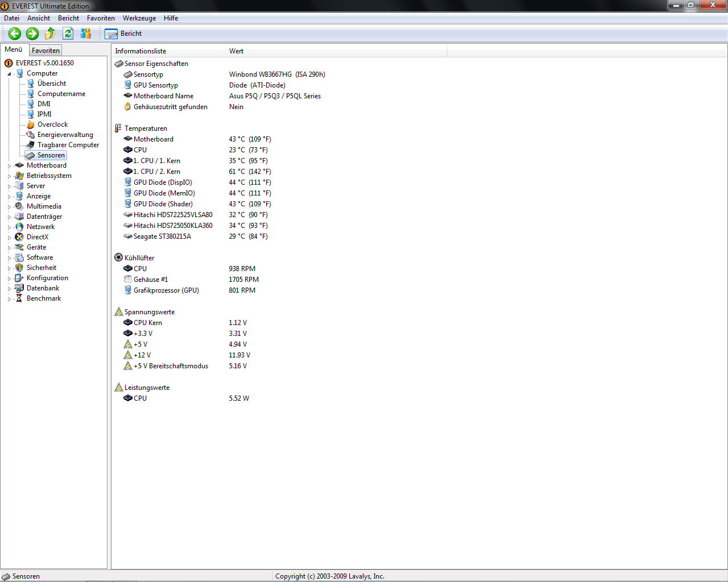Switch to the Favoriten tab in sidebar
Viewport: 728px width, 582px height.
pos(45,51)
